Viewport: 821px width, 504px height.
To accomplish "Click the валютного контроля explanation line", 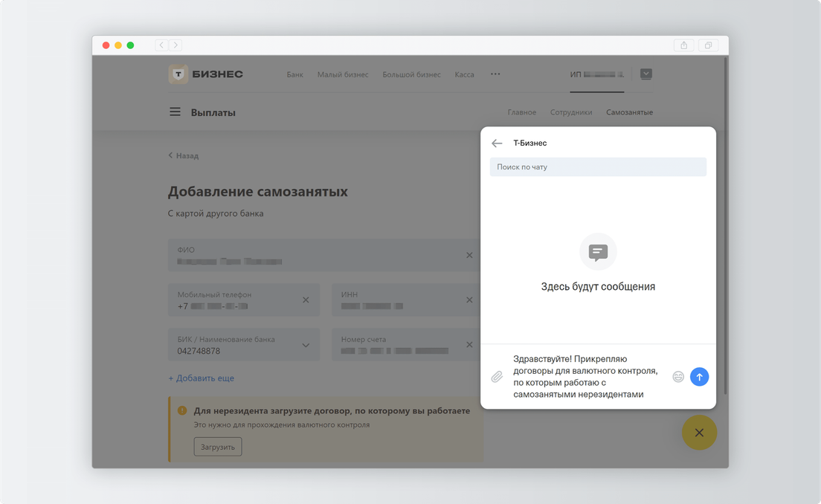I will point(282,425).
